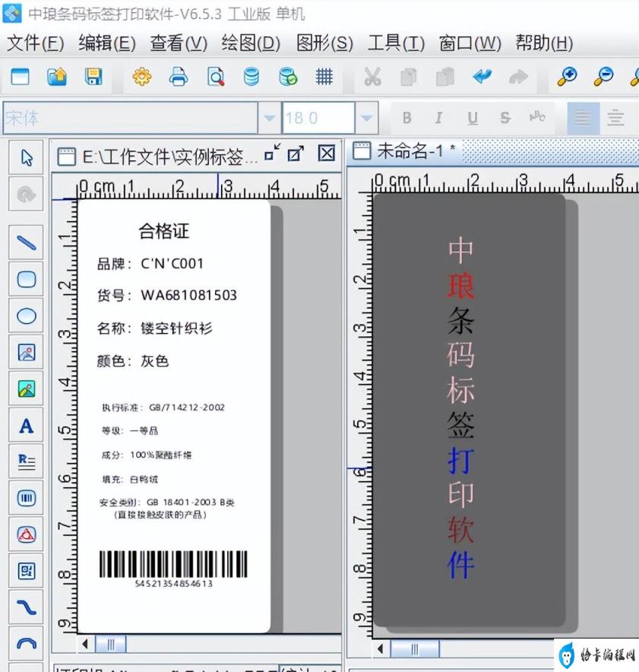Select the color image insert tool

pos(27,389)
